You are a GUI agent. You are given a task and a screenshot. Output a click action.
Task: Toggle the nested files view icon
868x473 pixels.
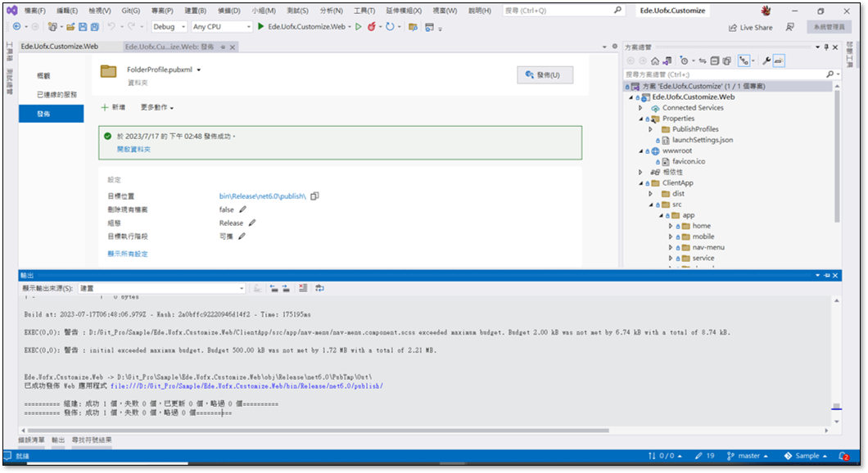[744, 61]
